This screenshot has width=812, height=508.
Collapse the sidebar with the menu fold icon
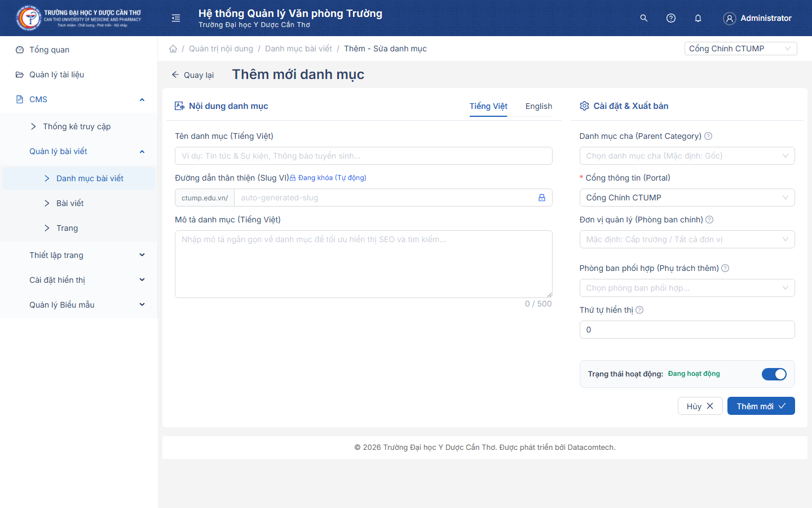coord(176,18)
